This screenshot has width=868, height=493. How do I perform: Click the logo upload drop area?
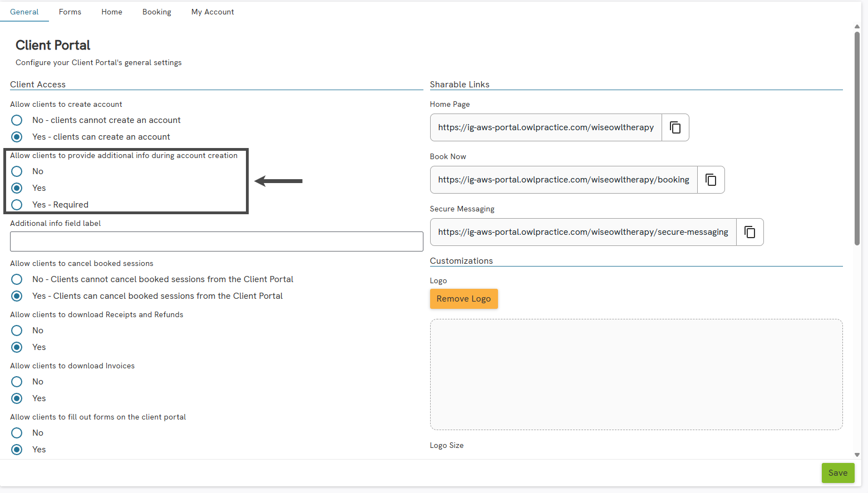point(636,374)
